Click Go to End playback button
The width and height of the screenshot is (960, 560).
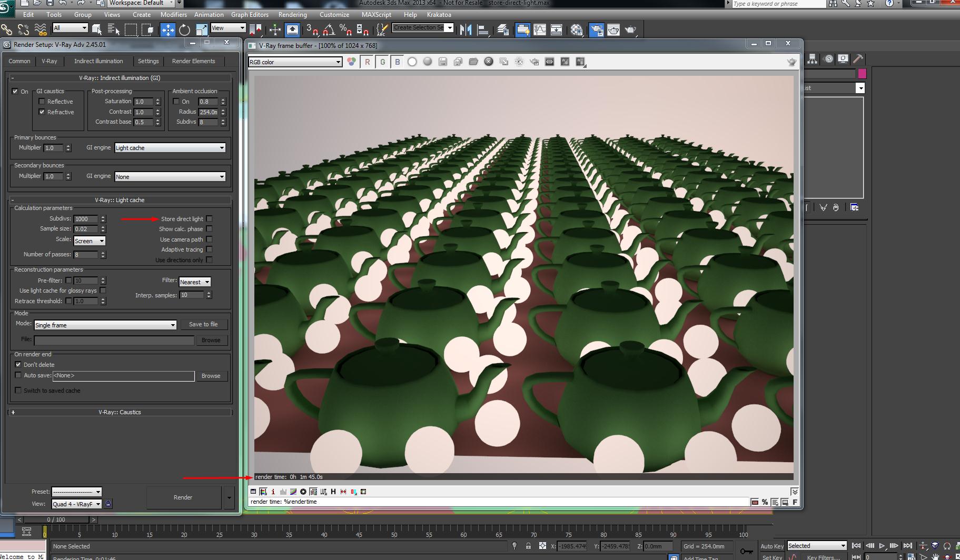point(907,546)
